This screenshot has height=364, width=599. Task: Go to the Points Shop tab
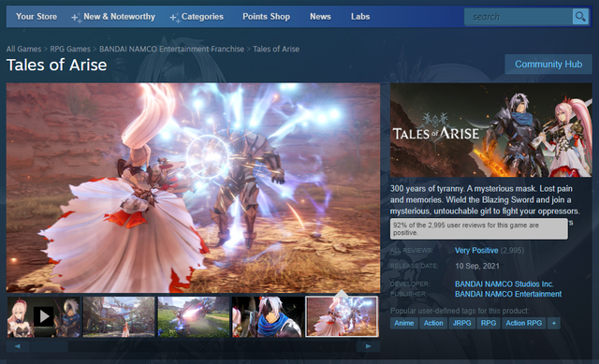click(x=266, y=17)
